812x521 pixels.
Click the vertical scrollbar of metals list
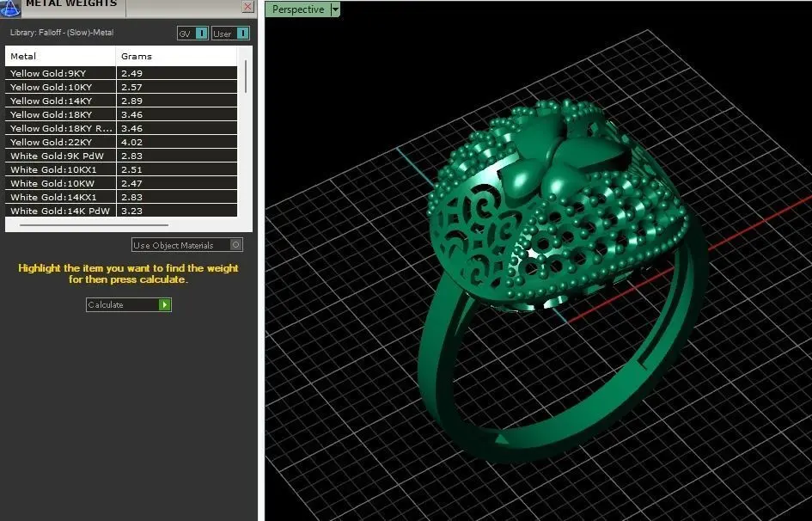click(246, 77)
